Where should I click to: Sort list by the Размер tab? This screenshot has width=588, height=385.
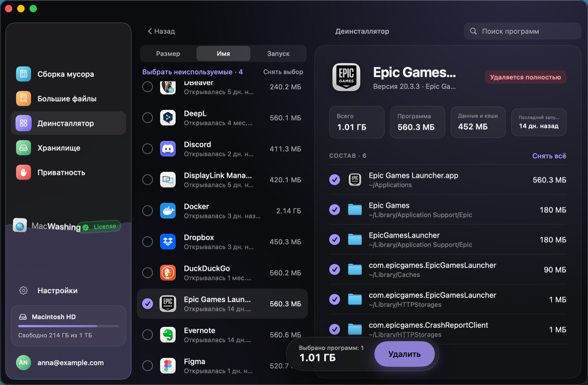point(168,54)
